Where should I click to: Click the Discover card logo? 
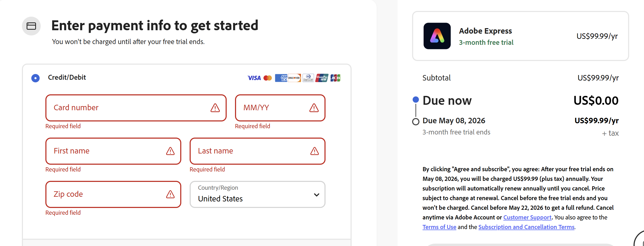coord(294,78)
